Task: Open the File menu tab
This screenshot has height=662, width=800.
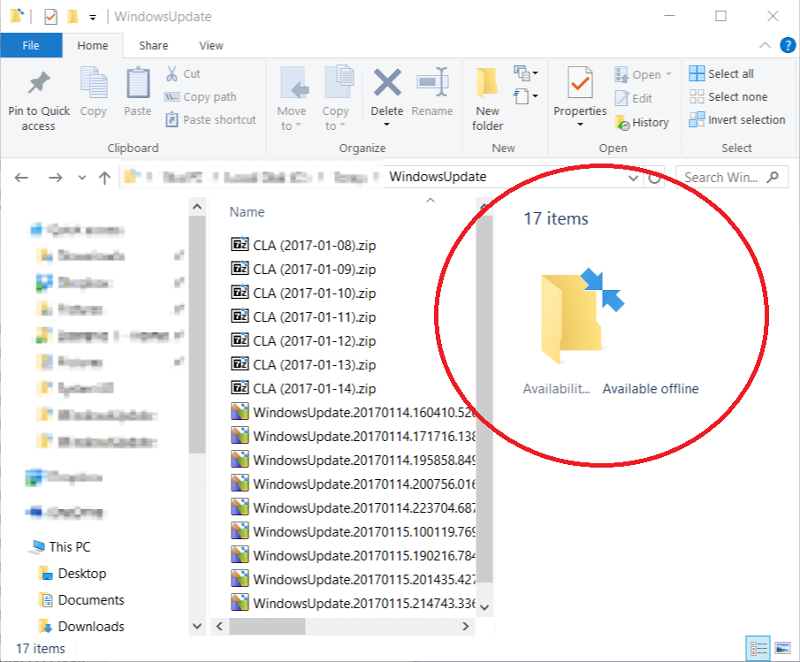Action: [31, 45]
